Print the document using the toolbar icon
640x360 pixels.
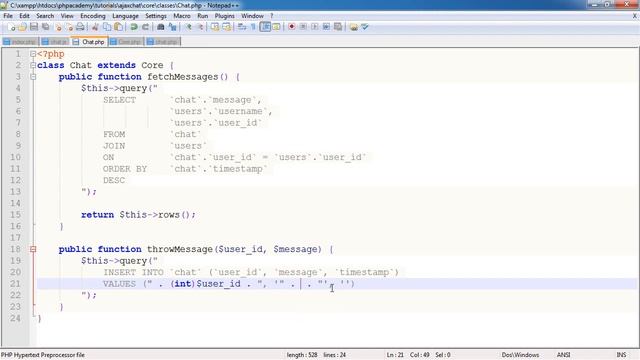coord(80,27)
